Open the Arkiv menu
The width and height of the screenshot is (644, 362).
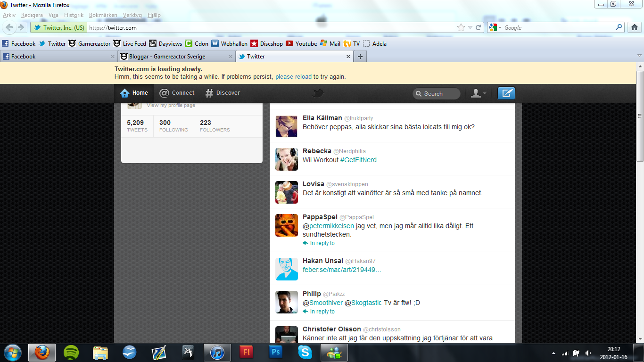pyautogui.click(x=9, y=15)
